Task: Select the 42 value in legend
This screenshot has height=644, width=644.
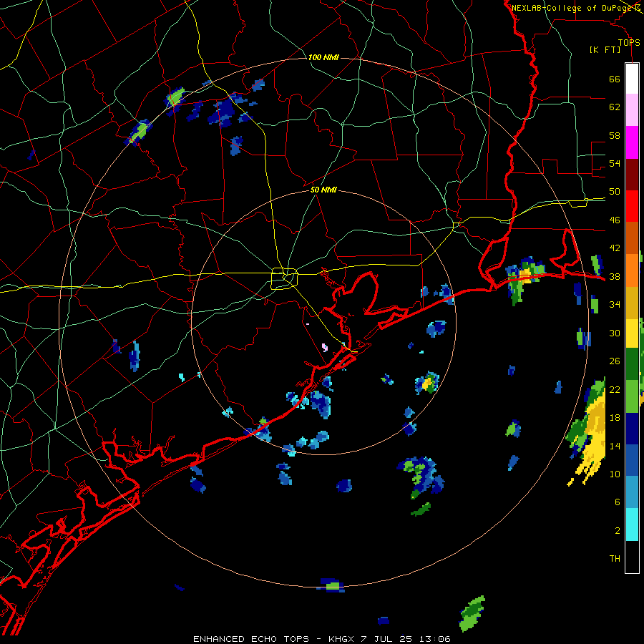Action: 615,248
